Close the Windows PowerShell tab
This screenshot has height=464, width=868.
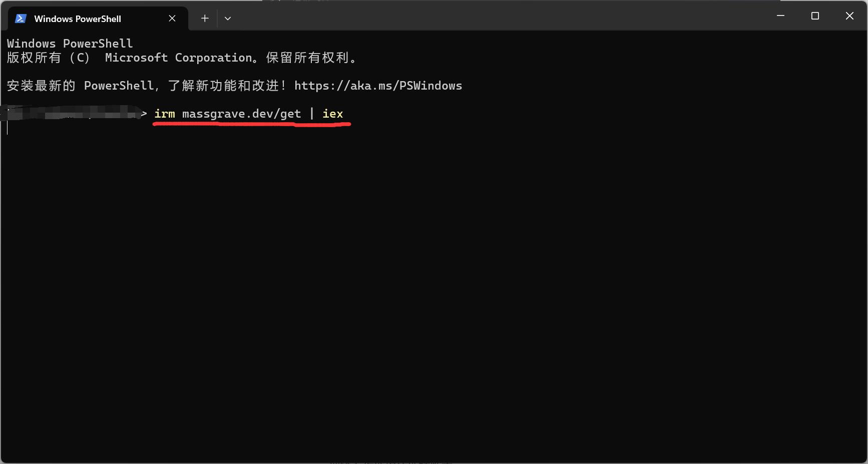point(172,19)
